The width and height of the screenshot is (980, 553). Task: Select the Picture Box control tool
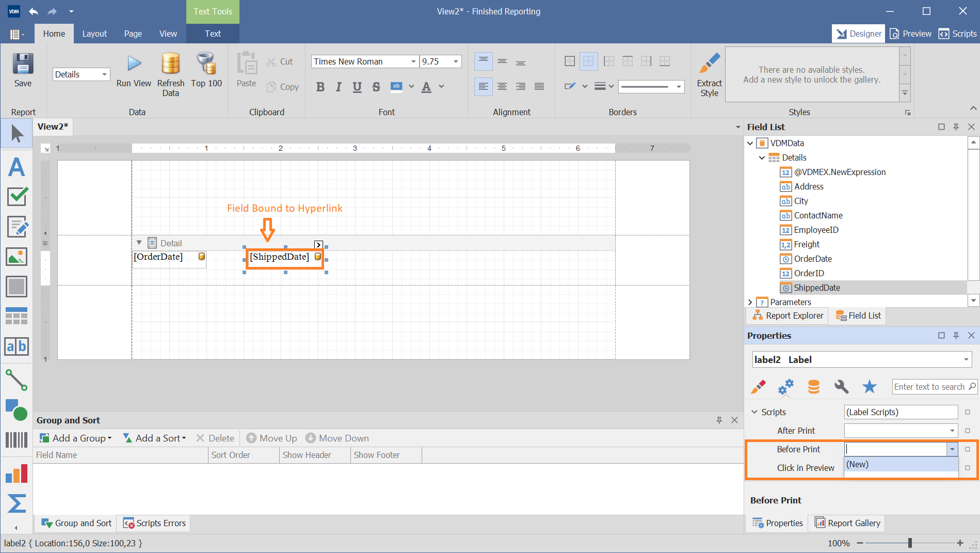(x=17, y=257)
